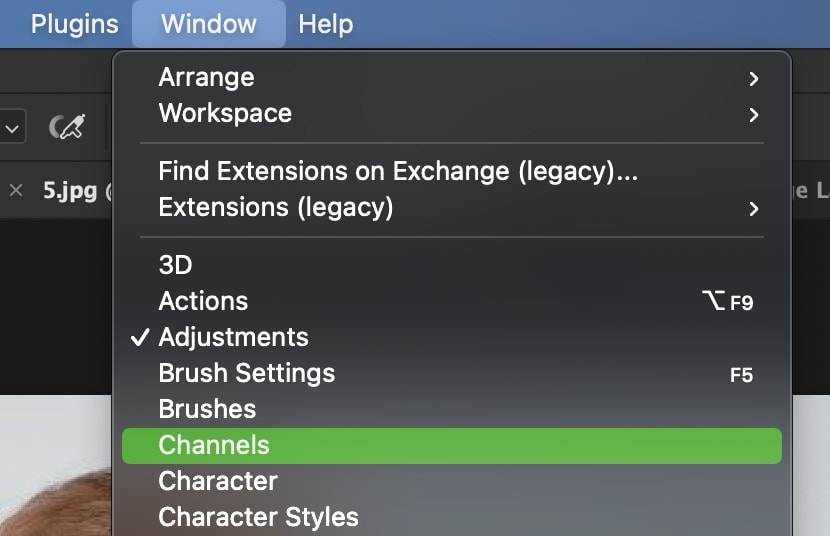Expand the Workspace submenu
Viewport: 830px width, 536px height.
452,114
